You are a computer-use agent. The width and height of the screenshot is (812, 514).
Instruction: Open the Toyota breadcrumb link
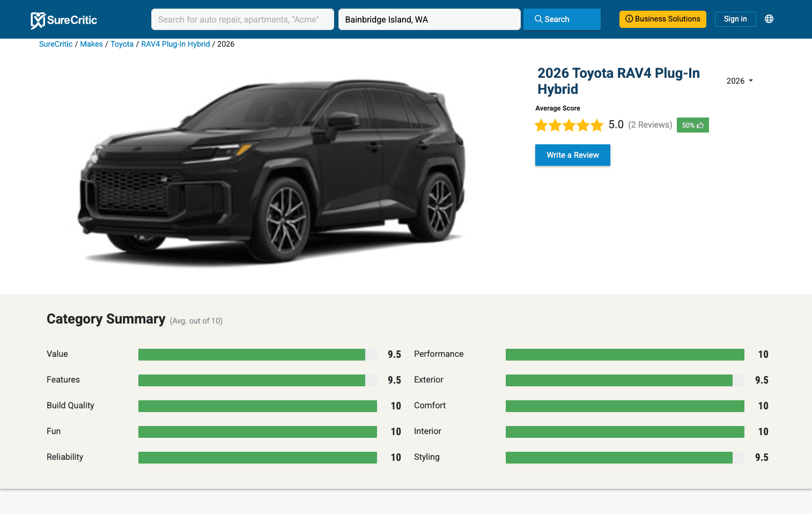122,44
